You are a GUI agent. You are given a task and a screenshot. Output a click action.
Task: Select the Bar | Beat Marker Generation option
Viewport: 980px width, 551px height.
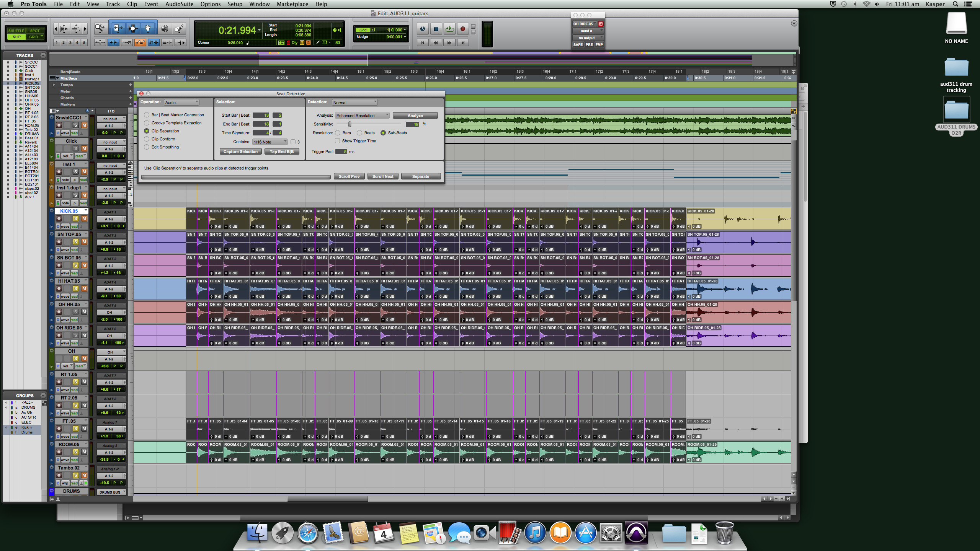[x=147, y=115]
